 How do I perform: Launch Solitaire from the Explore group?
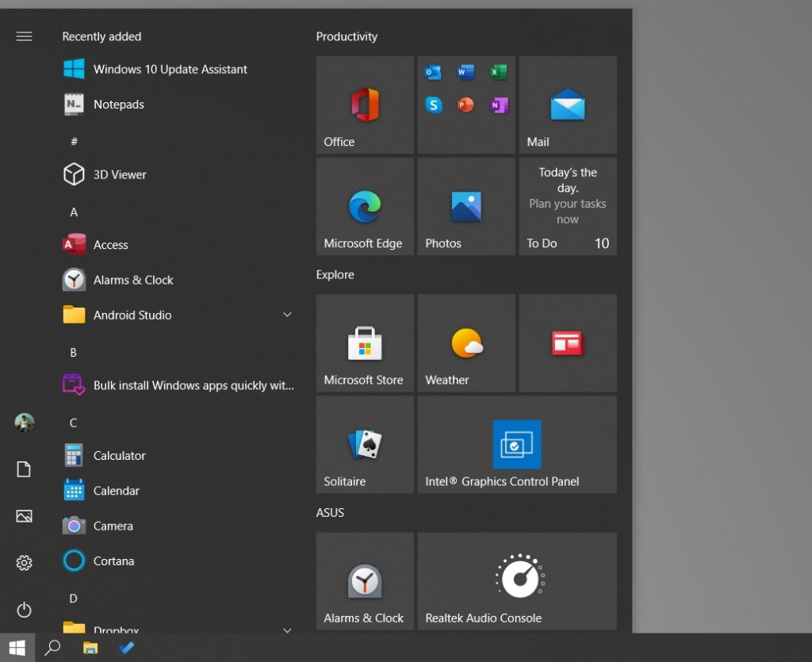tap(364, 443)
